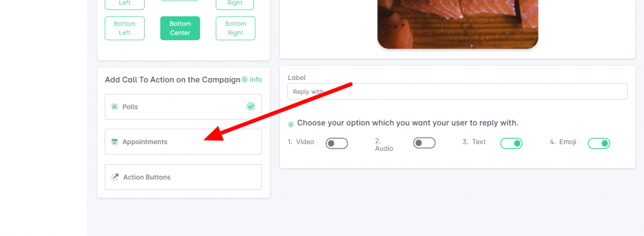Disable the Text reply toggle
The width and height of the screenshot is (644, 236).
coord(511,143)
